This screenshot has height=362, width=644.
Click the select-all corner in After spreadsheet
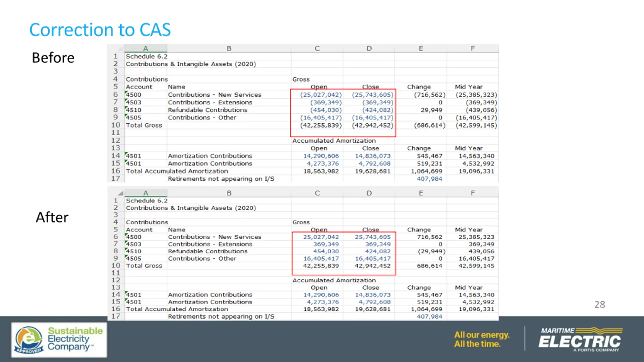point(120,193)
